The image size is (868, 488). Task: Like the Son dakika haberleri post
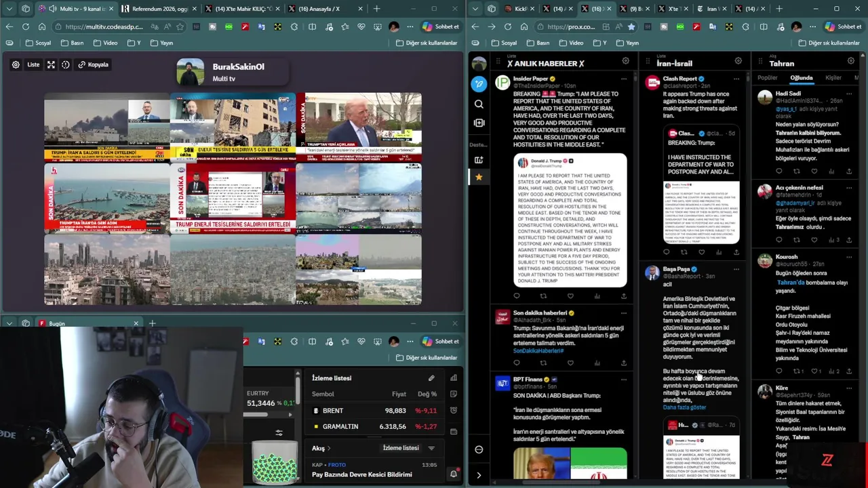[x=570, y=363]
